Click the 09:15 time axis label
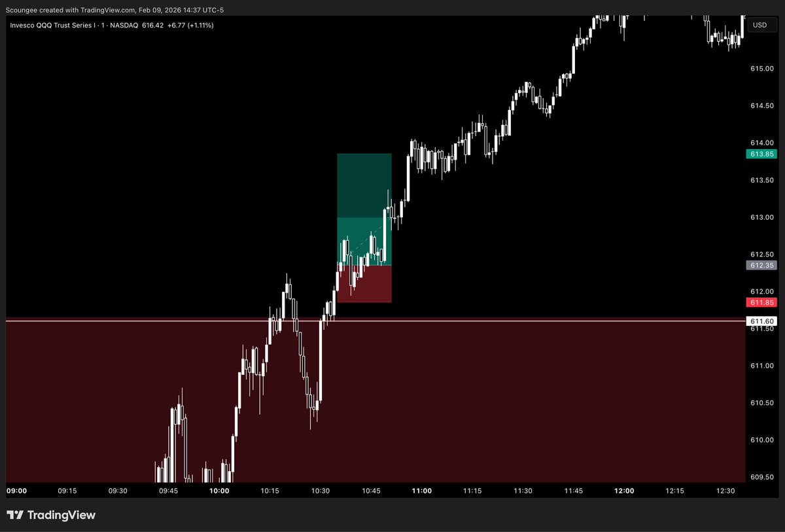 coord(67,491)
